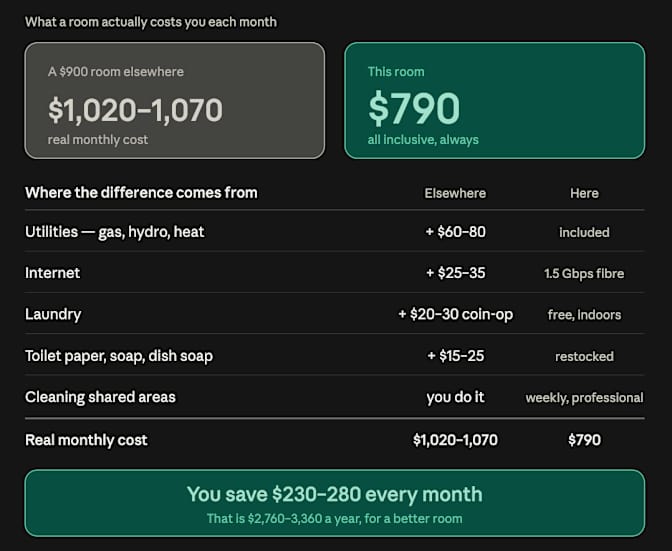The image size is (672, 551).
Task: Click the '+ $60–80' utilities cost value
Action: tap(456, 232)
